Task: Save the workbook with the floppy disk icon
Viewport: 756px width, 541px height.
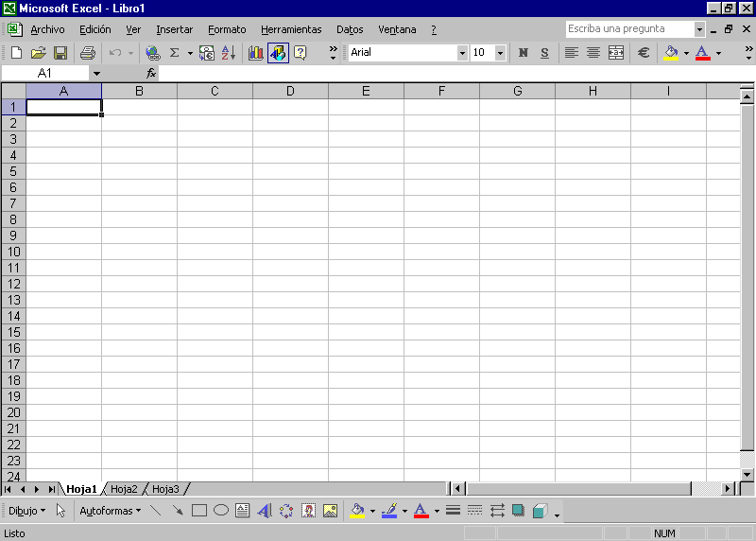Action: pyautogui.click(x=60, y=53)
